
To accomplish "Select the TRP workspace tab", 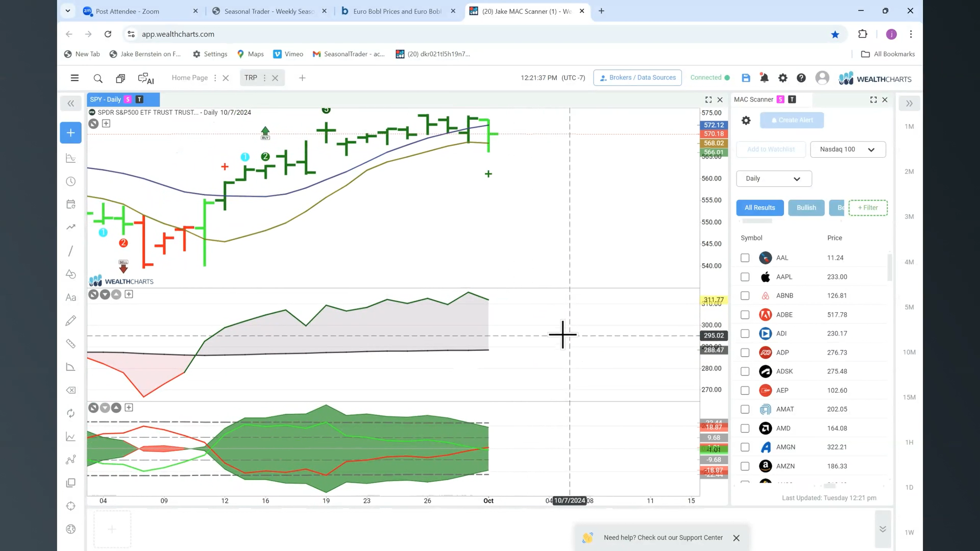I will click(x=251, y=78).
